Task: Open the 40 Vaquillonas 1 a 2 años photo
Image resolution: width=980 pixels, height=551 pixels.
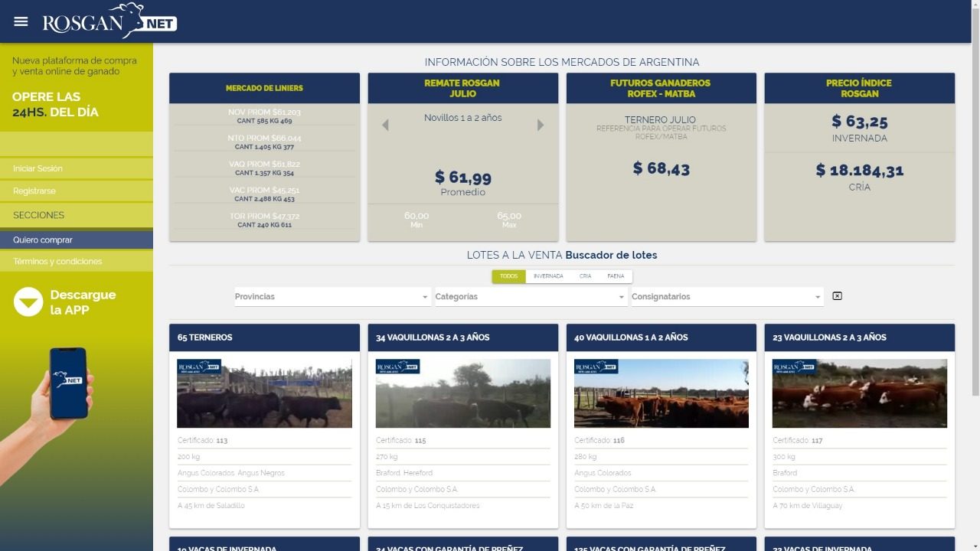Action: click(661, 393)
